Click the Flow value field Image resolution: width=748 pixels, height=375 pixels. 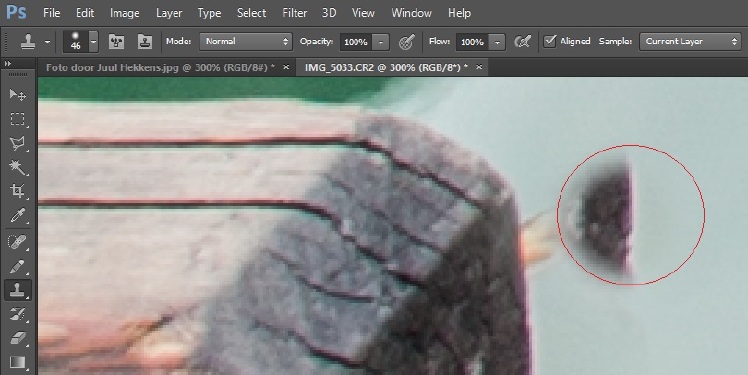coord(473,42)
